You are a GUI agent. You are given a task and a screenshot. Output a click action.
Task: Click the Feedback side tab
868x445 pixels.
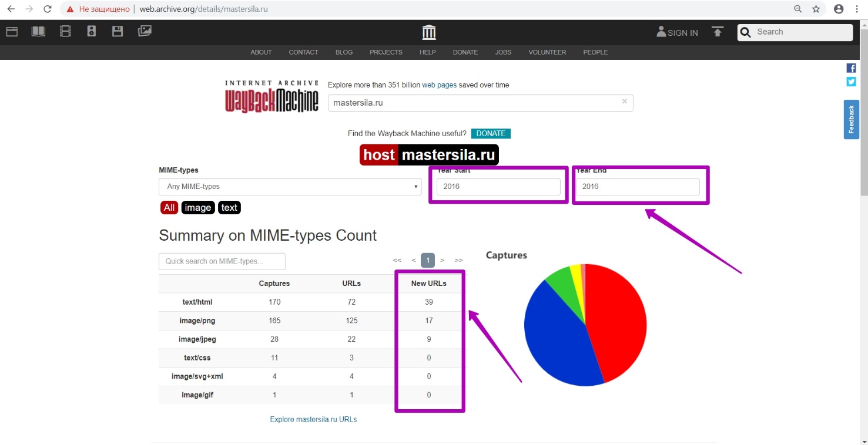tap(851, 119)
